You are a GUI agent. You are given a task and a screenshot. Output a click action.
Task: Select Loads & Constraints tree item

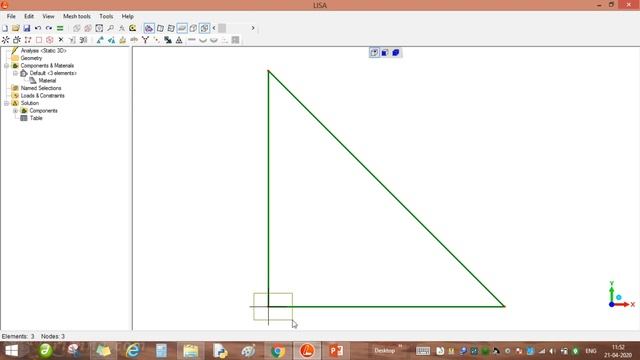click(x=42, y=96)
